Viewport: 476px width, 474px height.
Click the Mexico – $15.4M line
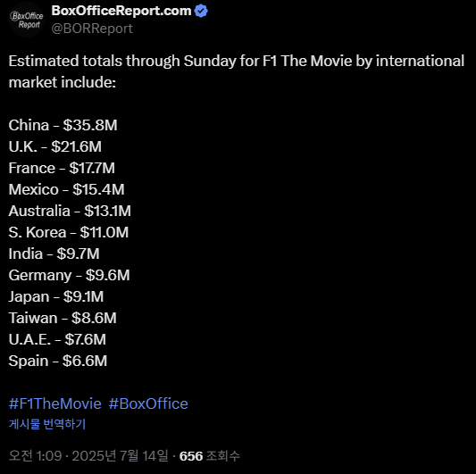[66, 189]
